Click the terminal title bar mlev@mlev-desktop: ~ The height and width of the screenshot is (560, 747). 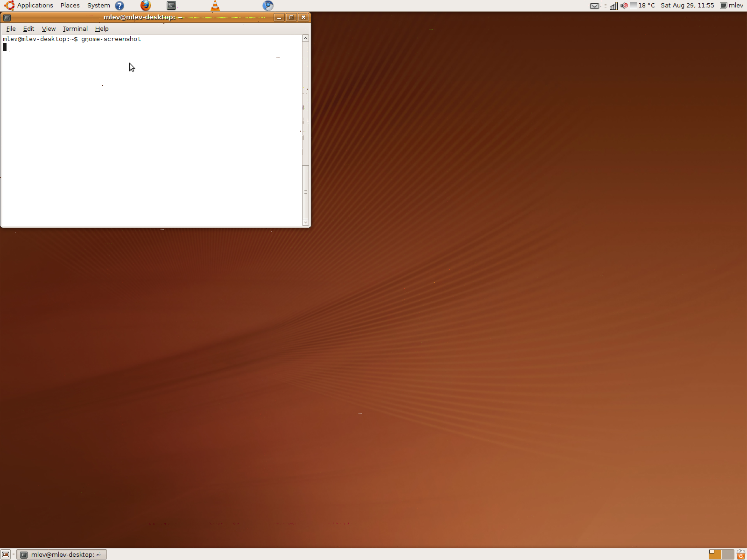pos(143,17)
